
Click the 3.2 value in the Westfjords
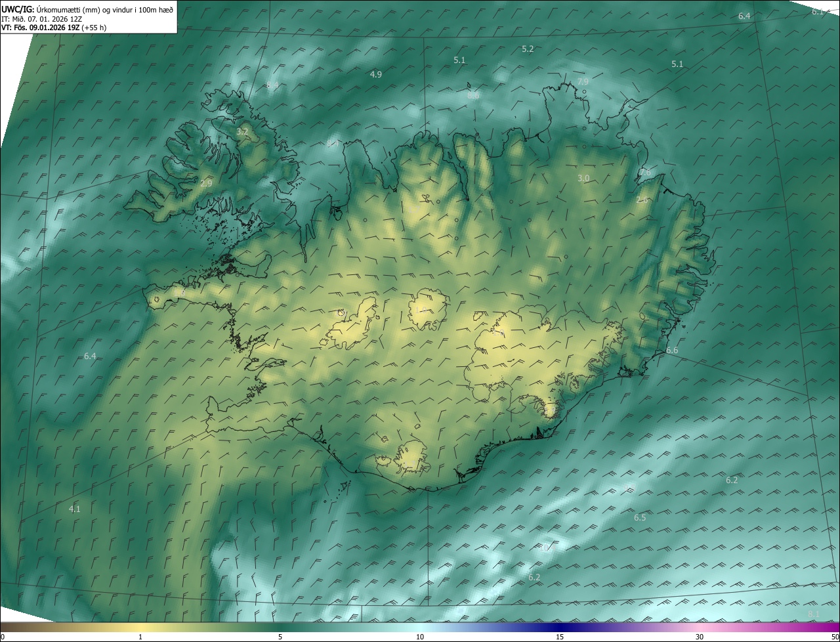coord(242,132)
